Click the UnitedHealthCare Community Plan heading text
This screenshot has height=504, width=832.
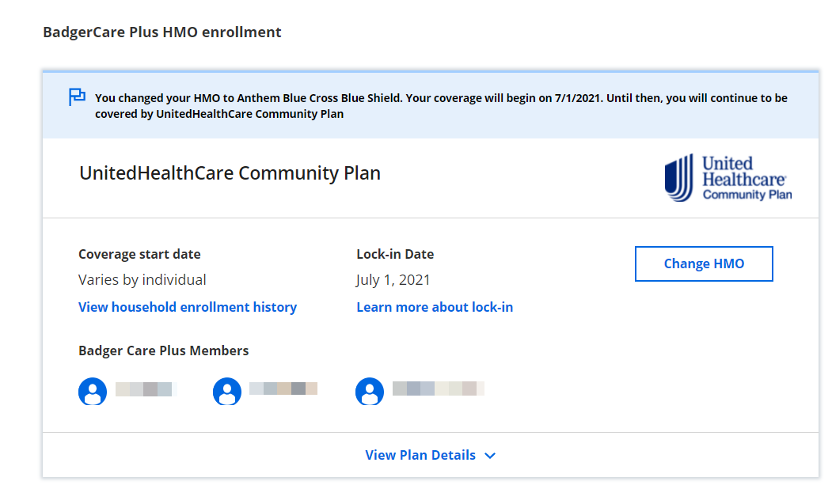coord(230,173)
